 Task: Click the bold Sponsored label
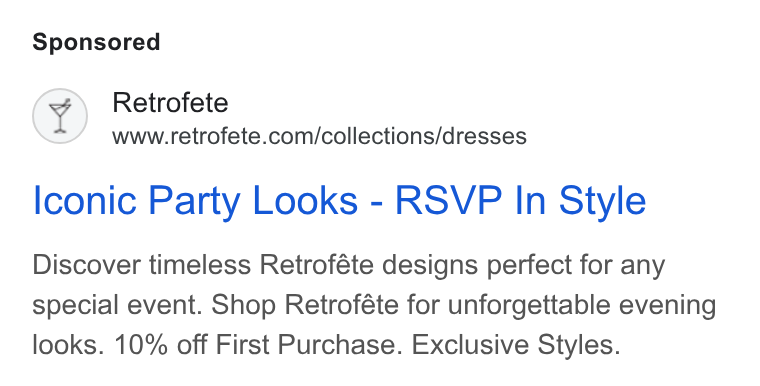(x=96, y=42)
